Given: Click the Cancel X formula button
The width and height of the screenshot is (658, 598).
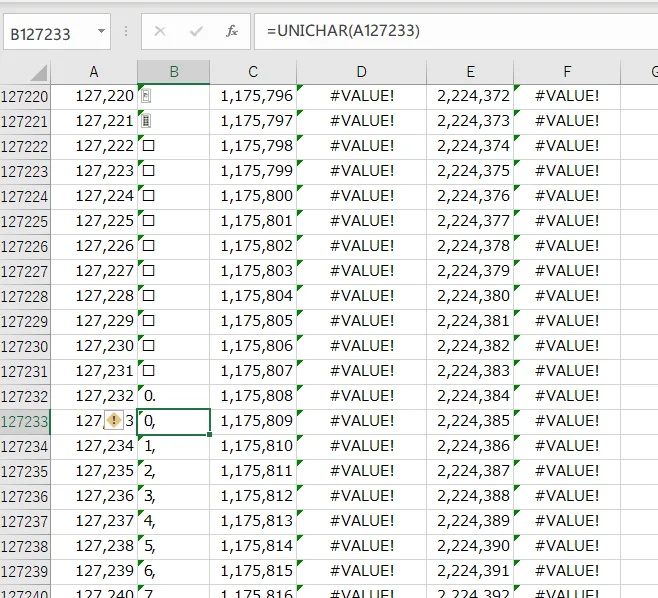Looking at the screenshot, I should point(160,32).
